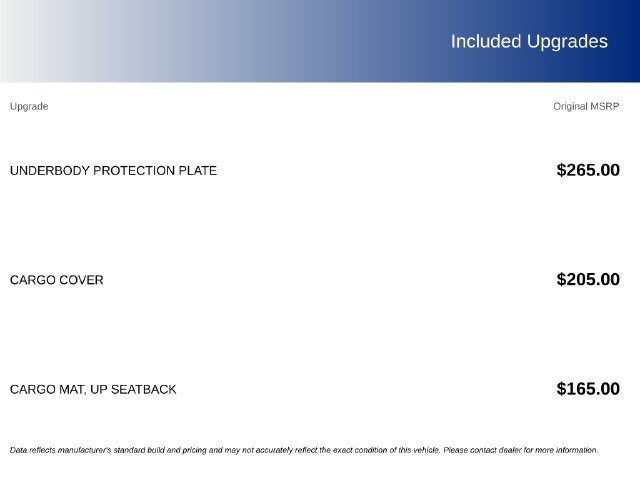Click the UNDERBODY PROTECTION PLATE upgrade name
Image resolution: width=640 pixels, height=480 pixels.
pyautogui.click(x=113, y=171)
